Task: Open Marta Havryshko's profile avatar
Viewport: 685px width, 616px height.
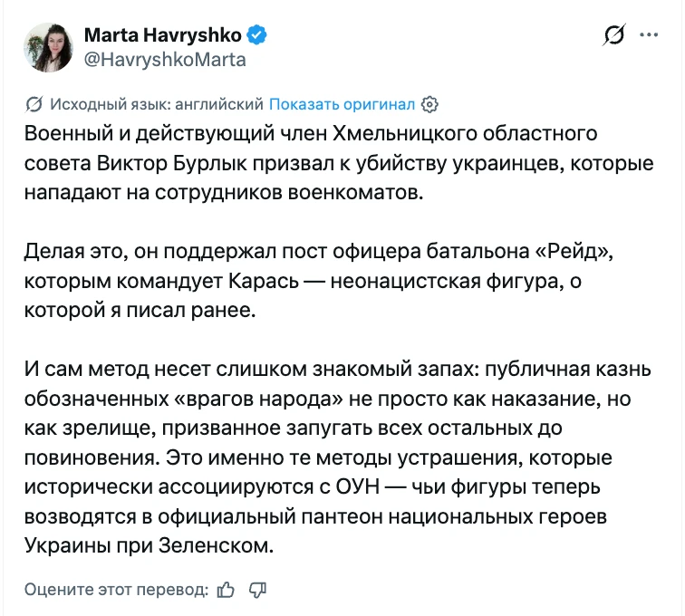Action: point(48,47)
